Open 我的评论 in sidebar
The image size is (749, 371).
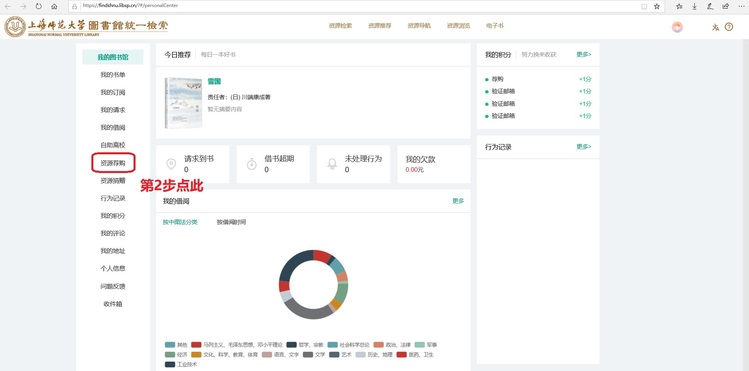coord(113,233)
